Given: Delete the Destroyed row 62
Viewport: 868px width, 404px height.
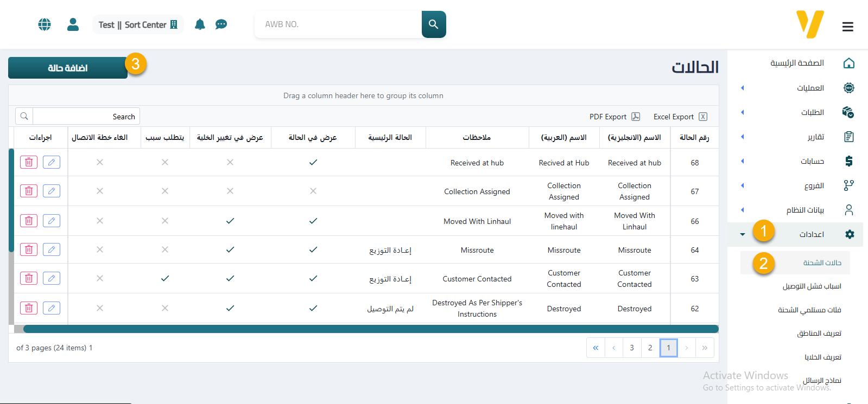Looking at the screenshot, I should [29, 308].
